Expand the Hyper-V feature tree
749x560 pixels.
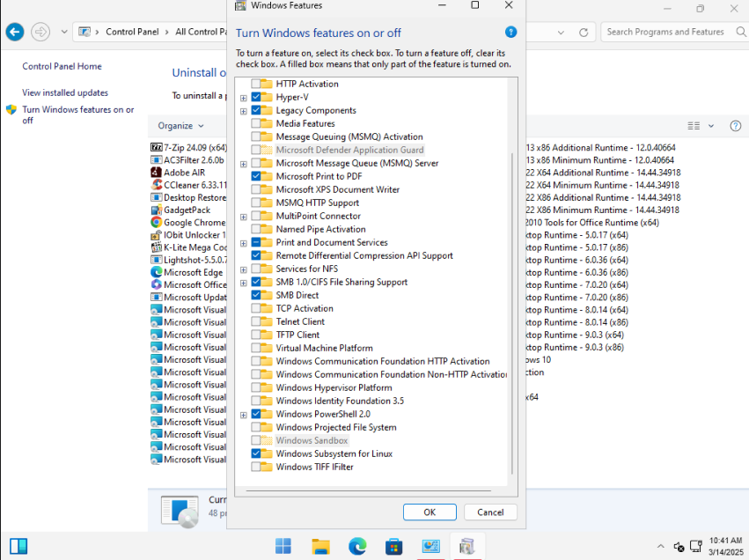coord(244,98)
